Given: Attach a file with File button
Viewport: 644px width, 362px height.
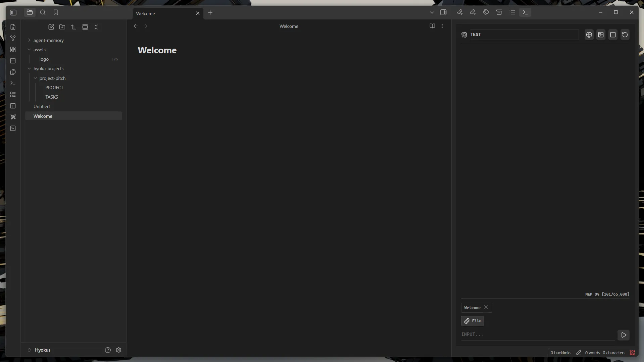Looking at the screenshot, I should coord(473,321).
